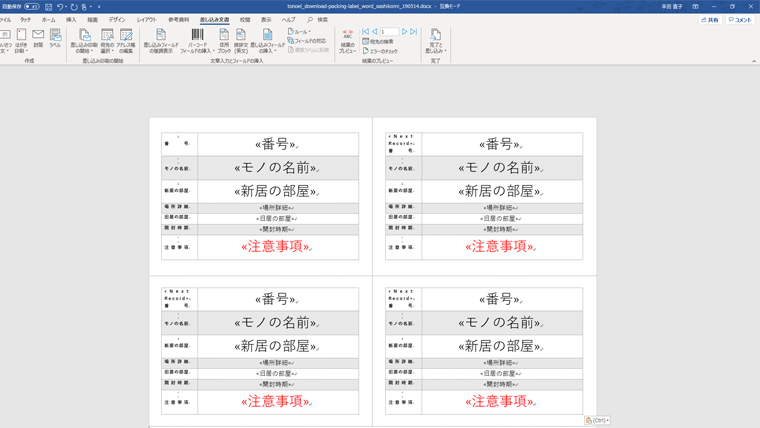The height and width of the screenshot is (428, 760).
Task: Open the Review (校閲) tab
Action: (245, 20)
